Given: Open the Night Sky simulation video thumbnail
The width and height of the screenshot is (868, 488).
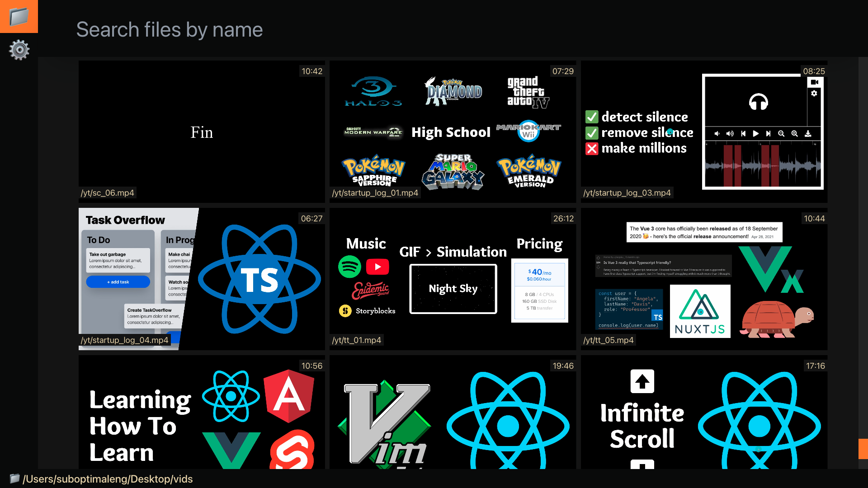Looking at the screenshot, I should 453,279.
